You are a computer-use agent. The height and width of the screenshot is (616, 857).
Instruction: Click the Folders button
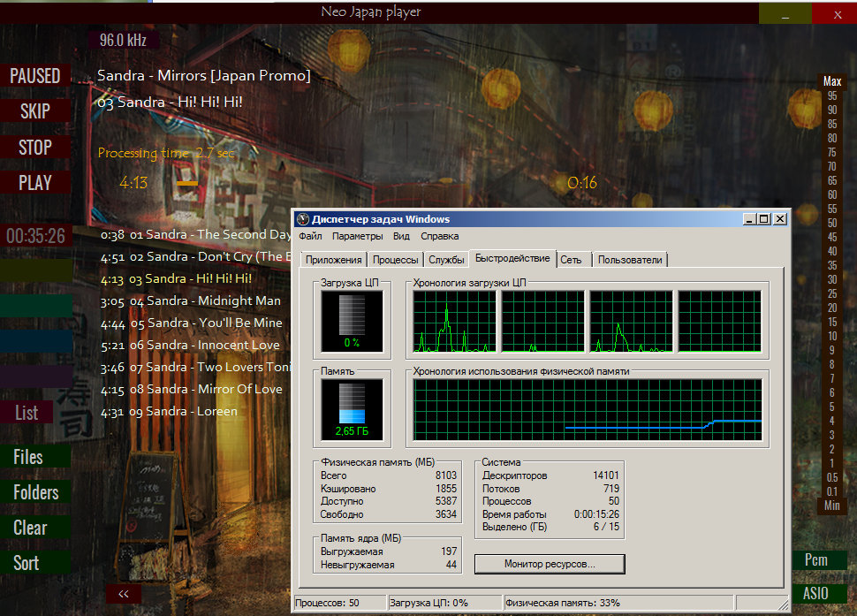coord(35,492)
